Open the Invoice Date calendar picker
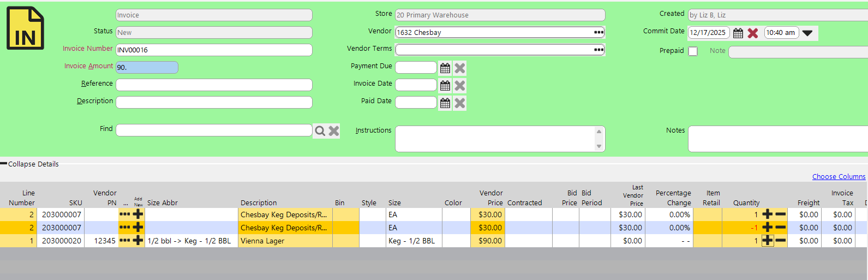The height and width of the screenshot is (280, 868). pyautogui.click(x=445, y=86)
